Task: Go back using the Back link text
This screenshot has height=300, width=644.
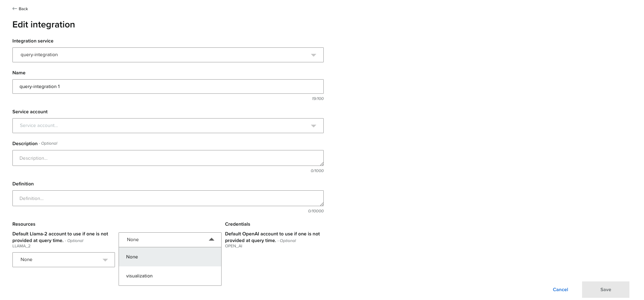Action: (23, 9)
